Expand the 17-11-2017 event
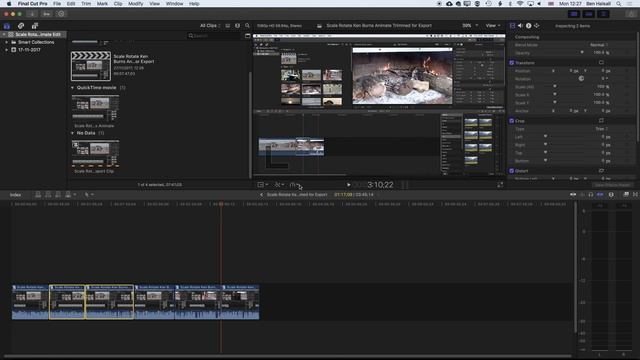 click(x=7, y=50)
